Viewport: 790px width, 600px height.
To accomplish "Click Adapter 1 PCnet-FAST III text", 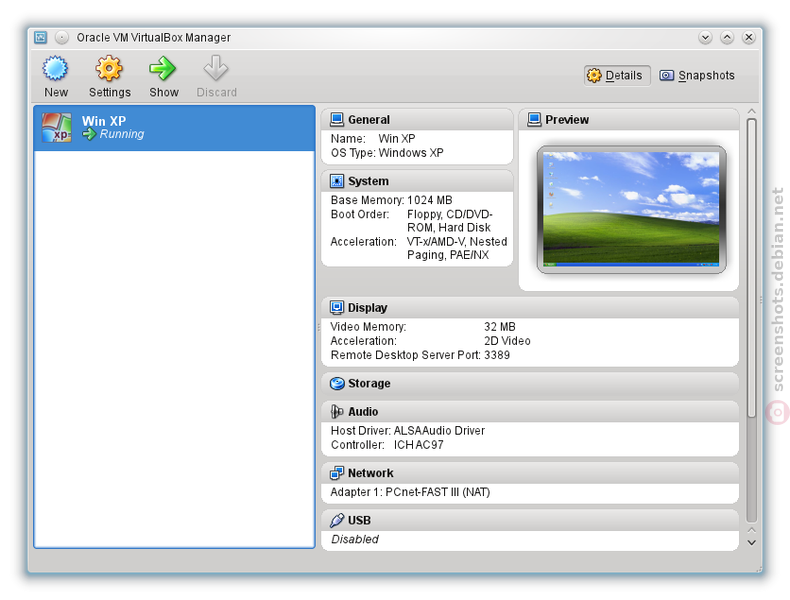I will tap(410, 492).
